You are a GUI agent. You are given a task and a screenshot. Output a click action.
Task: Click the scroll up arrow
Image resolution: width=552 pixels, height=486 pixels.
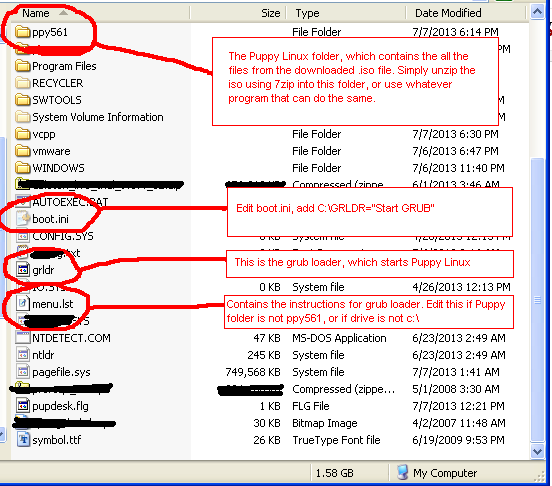tap(537, 12)
